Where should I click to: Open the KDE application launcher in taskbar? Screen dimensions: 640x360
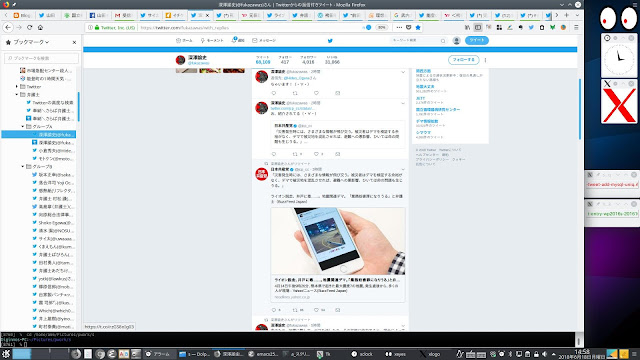point(6,354)
